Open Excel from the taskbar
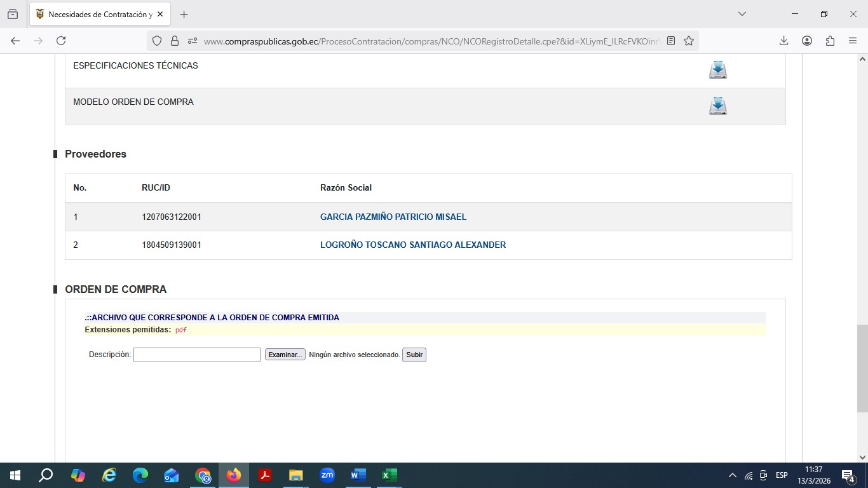The image size is (868, 488). pyautogui.click(x=389, y=475)
